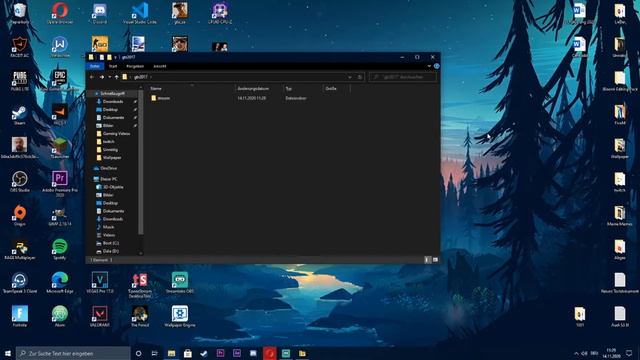Select the PUBG LITE desktop icon
The height and width of the screenshot is (360, 640).
pos(20,80)
